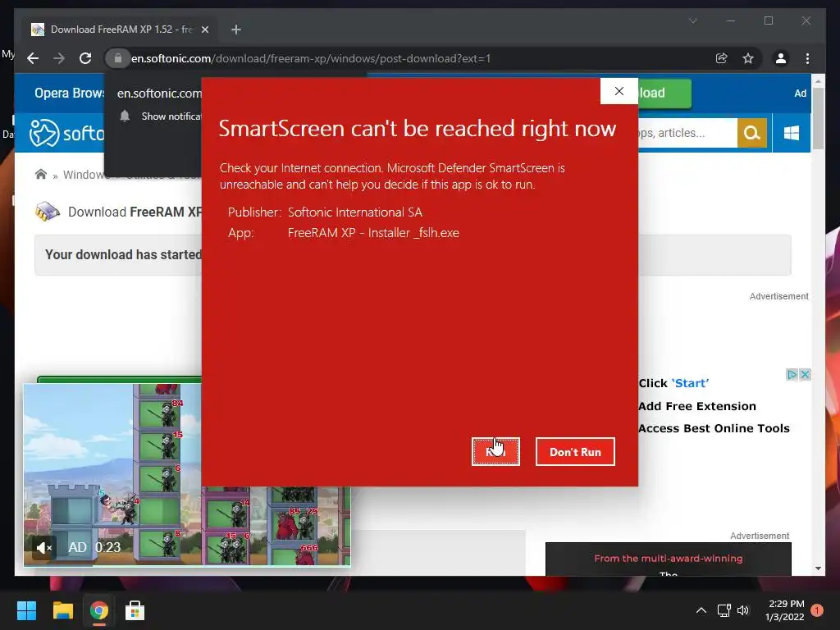Click volume icon in system tray

point(743,610)
